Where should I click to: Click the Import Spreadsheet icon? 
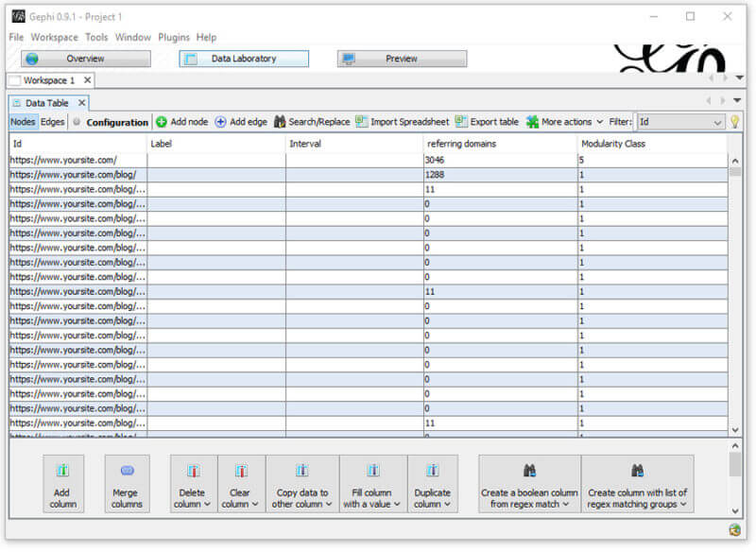coord(362,122)
